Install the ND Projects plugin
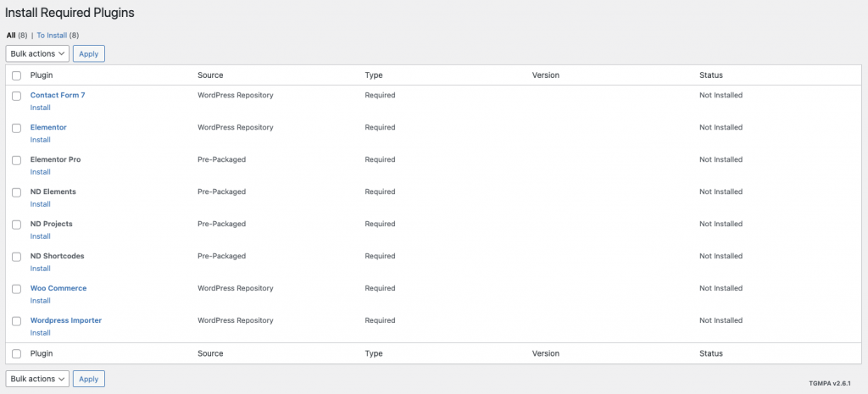Viewport: 868px width, 394px height. point(41,236)
